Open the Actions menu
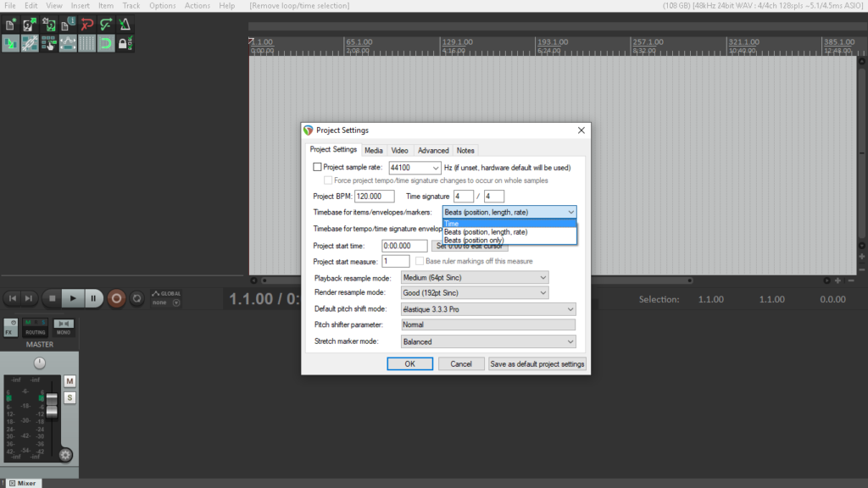This screenshot has height=488, width=868. point(197,6)
